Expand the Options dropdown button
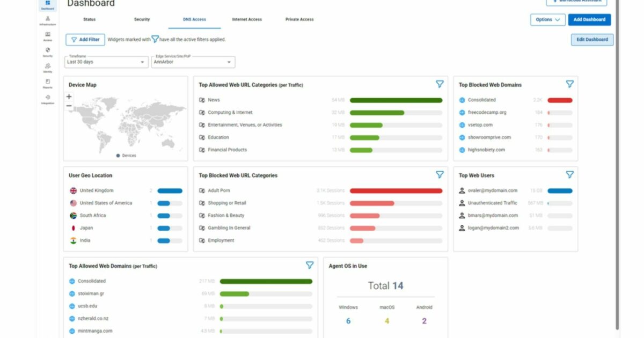 pyautogui.click(x=548, y=19)
